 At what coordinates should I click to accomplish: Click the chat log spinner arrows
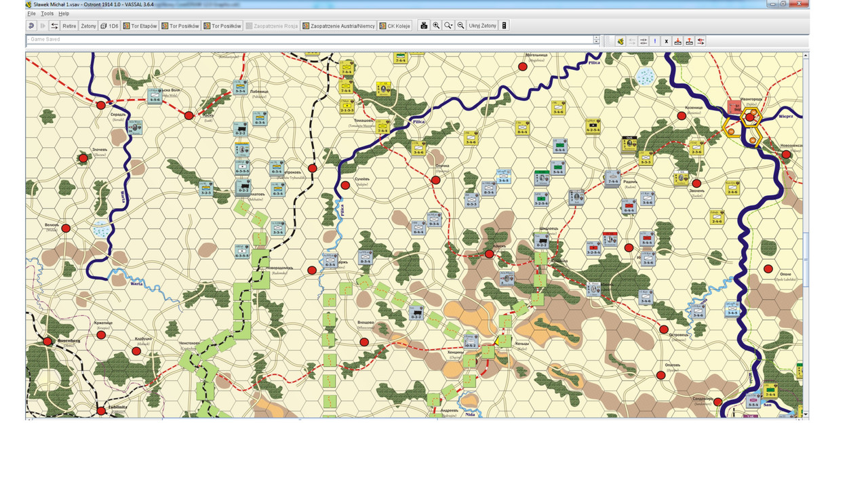pos(596,40)
